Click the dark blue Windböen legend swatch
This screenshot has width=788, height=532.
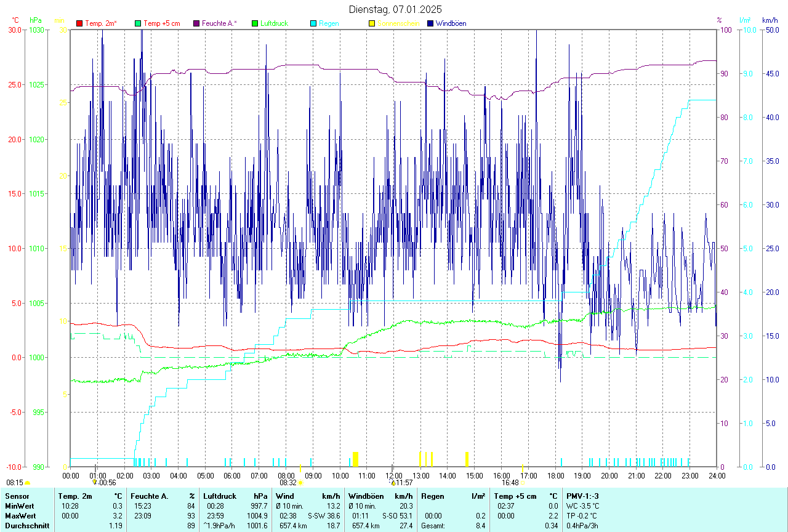click(430, 23)
